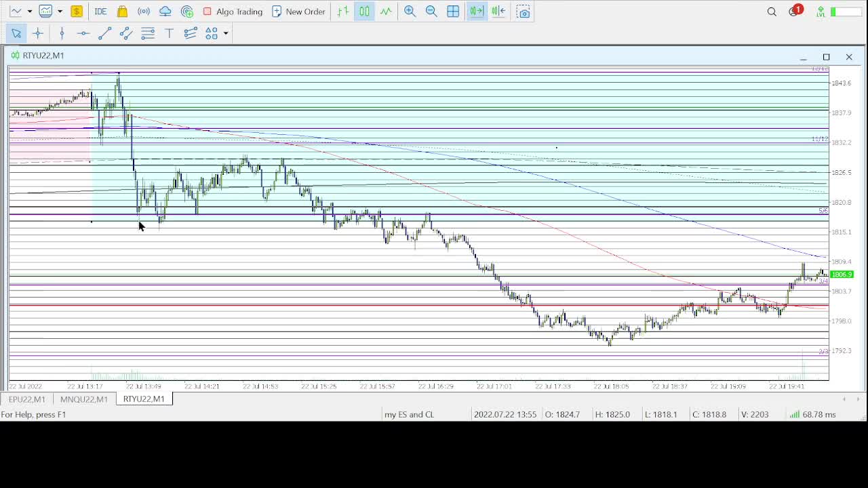Open the MetaEditor IDE button
Screen dimensions: 868x488
tap(100, 12)
